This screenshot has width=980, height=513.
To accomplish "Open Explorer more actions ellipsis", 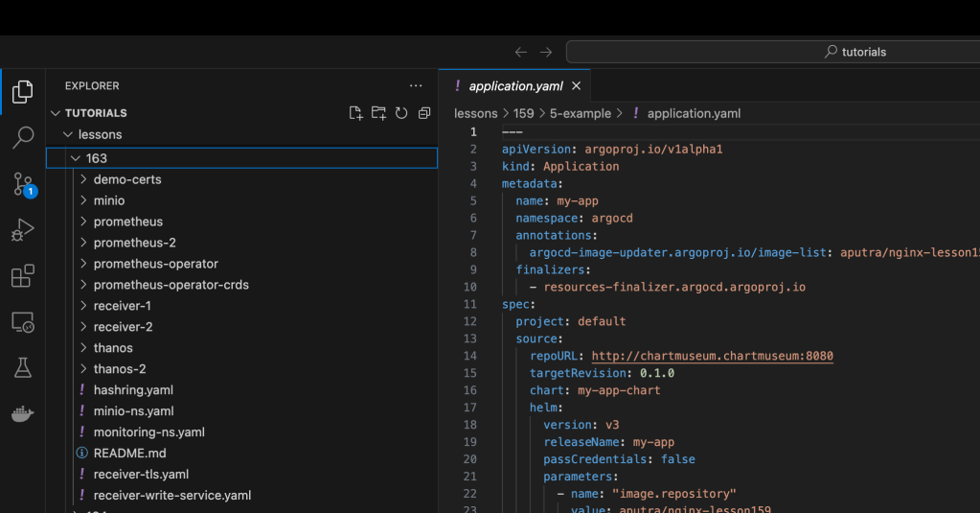I will (416, 85).
